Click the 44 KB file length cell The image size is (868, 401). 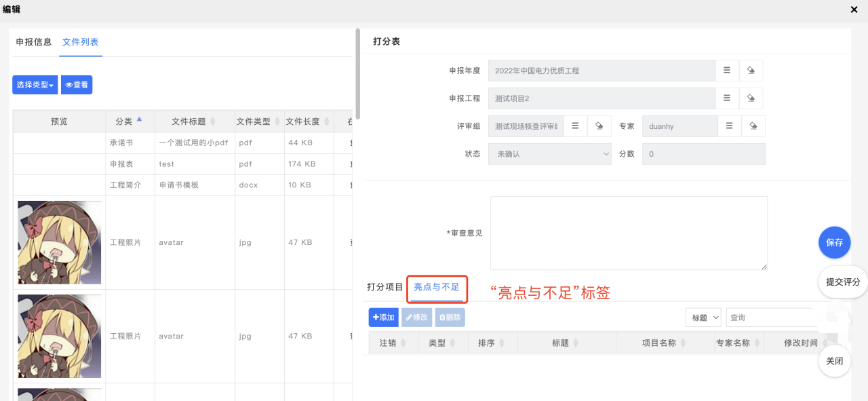pyautogui.click(x=309, y=143)
